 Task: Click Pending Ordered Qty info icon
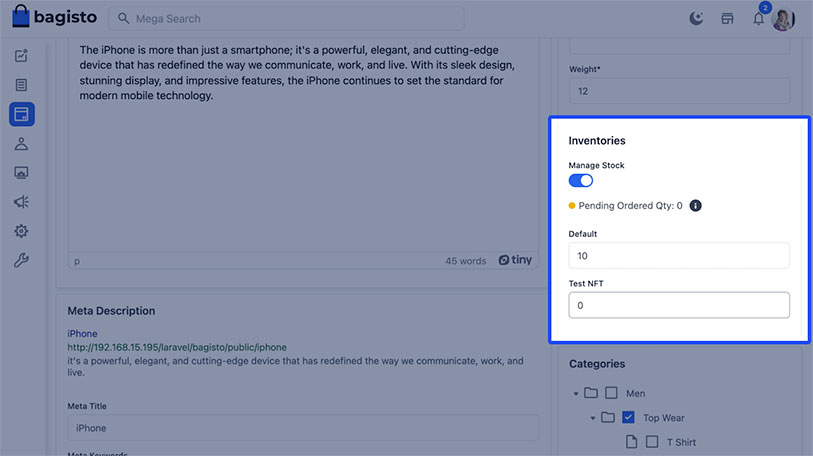pos(695,205)
